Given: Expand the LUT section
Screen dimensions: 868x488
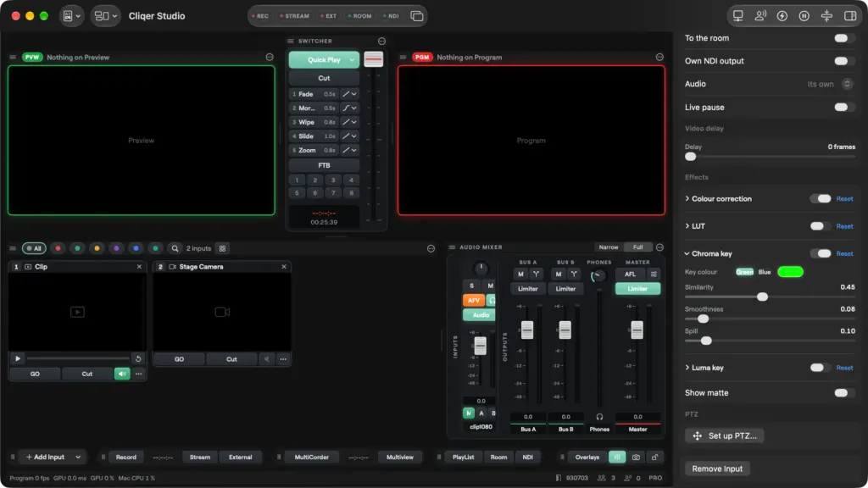Looking at the screenshot, I should pos(687,226).
